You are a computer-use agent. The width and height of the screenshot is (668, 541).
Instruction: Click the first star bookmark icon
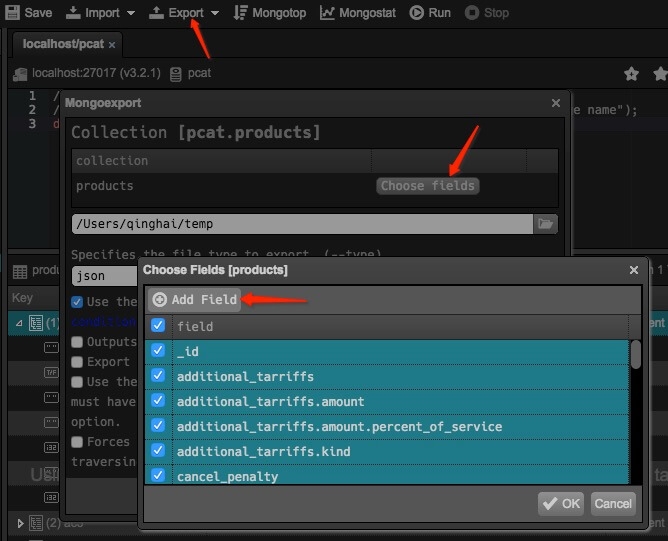click(x=631, y=74)
